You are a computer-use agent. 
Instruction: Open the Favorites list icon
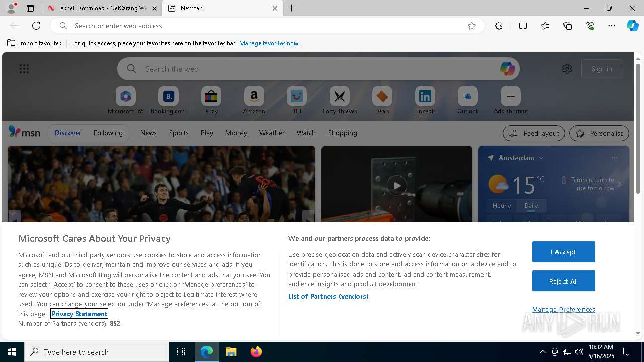click(545, 26)
